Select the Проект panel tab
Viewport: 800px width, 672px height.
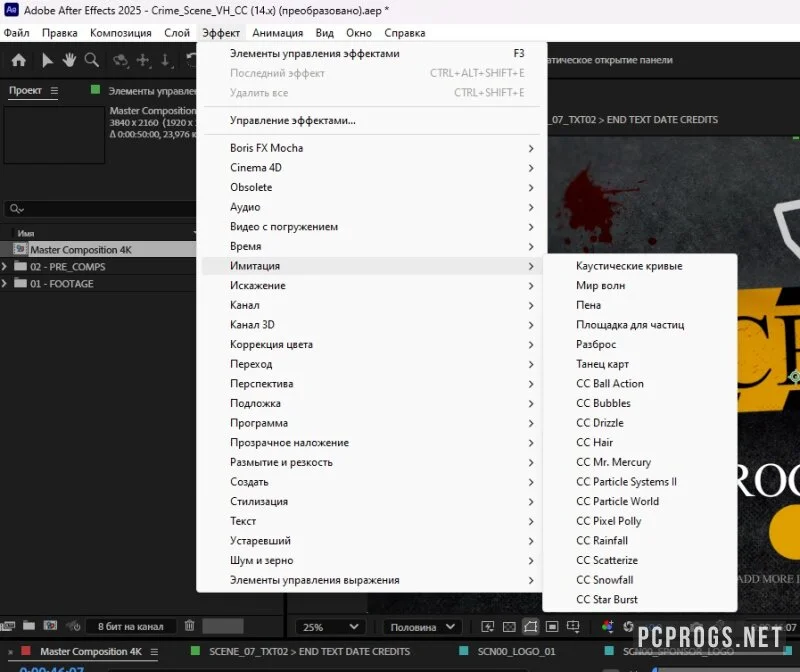[25, 90]
